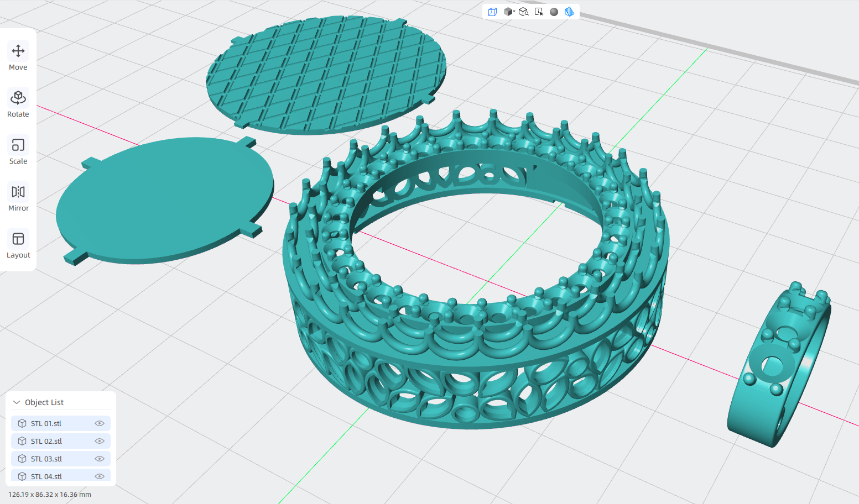Open the Layout tool
The width and height of the screenshot is (859, 504).
[x=18, y=245]
